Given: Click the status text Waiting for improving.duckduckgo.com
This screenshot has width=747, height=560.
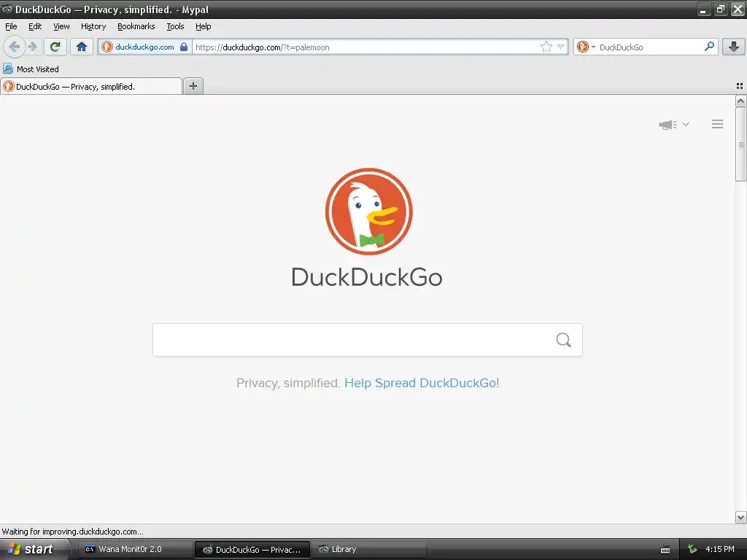Looking at the screenshot, I should 72,532.
